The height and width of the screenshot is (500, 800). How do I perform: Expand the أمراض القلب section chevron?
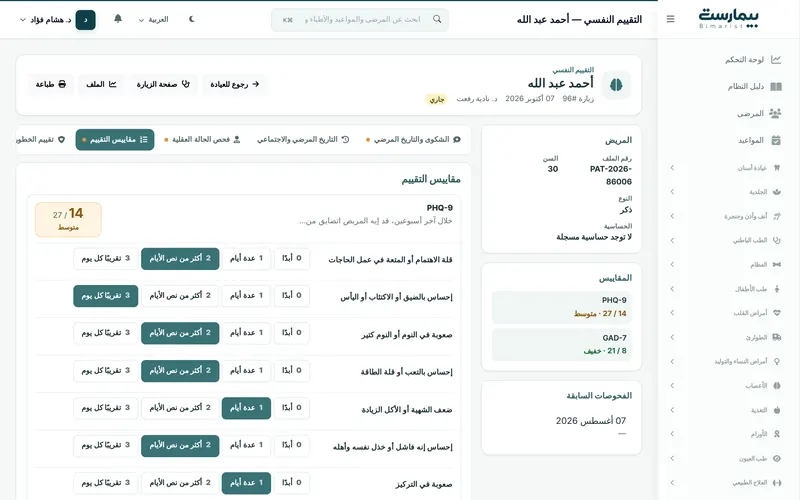click(x=672, y=313)
